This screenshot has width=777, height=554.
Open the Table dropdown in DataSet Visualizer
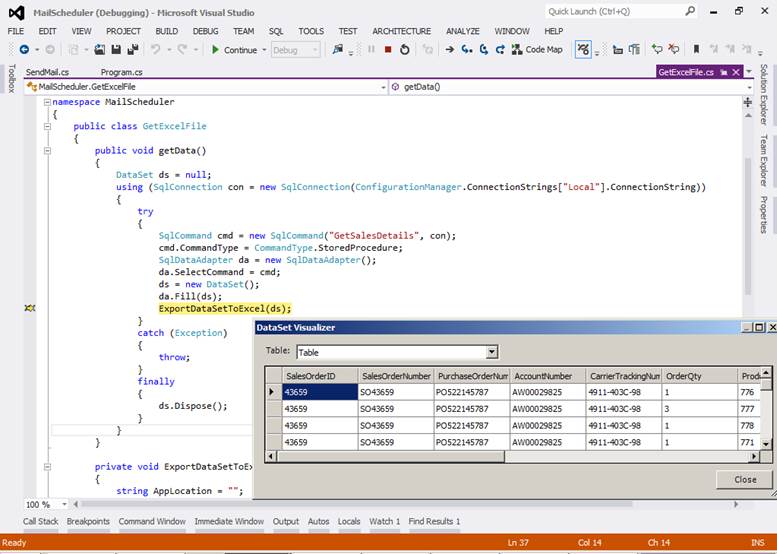coord(491,352)
